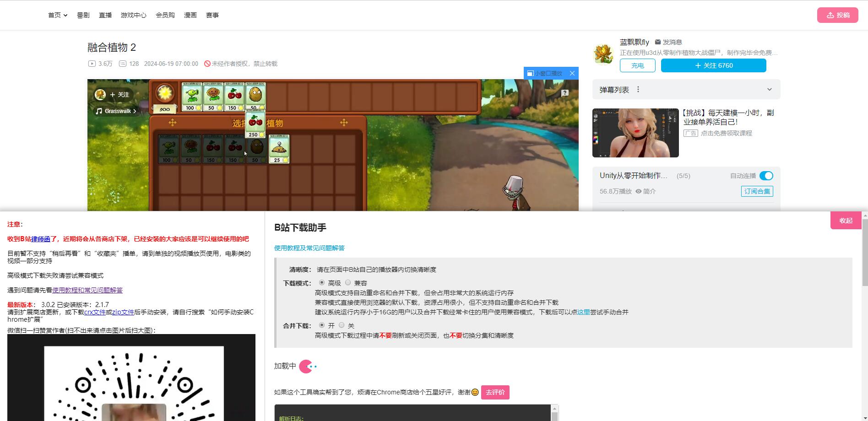The image size is (868, 421).
Task: Click the 简介 eye icon
Action: [x=639, y=191]
